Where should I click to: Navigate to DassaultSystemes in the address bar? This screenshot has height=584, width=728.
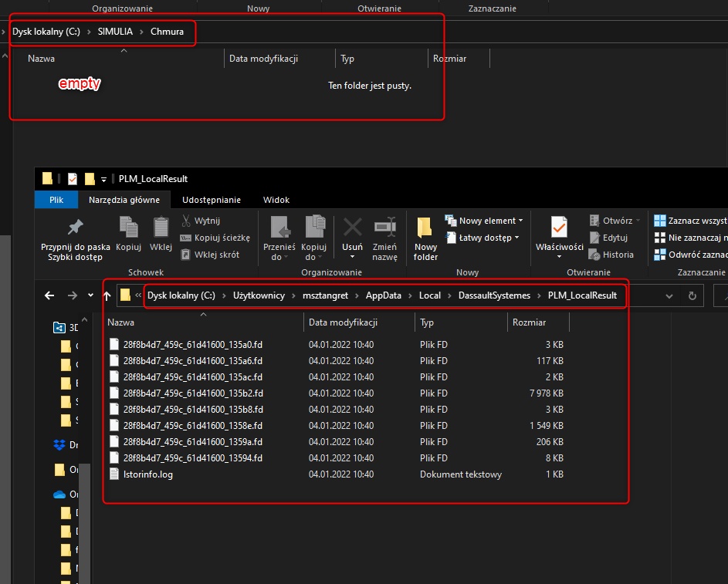(494, 295)
